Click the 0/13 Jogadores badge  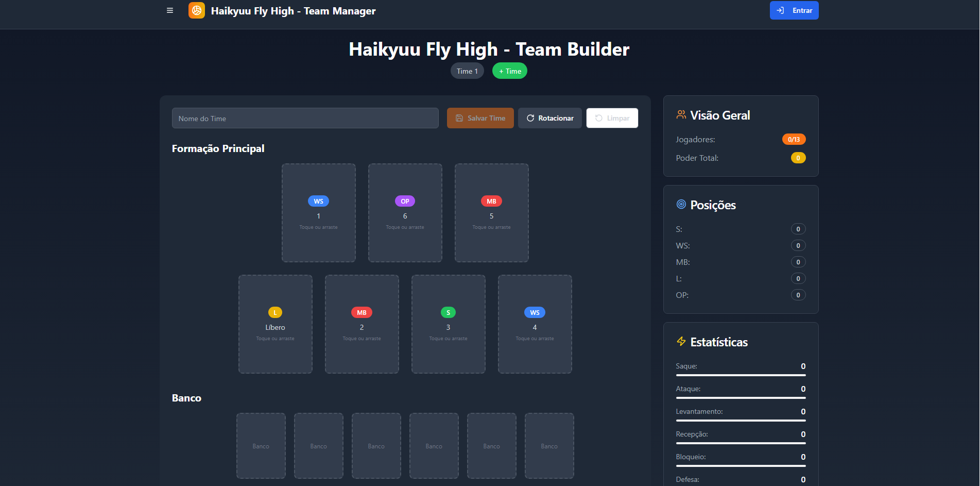[x=794, y=139]
